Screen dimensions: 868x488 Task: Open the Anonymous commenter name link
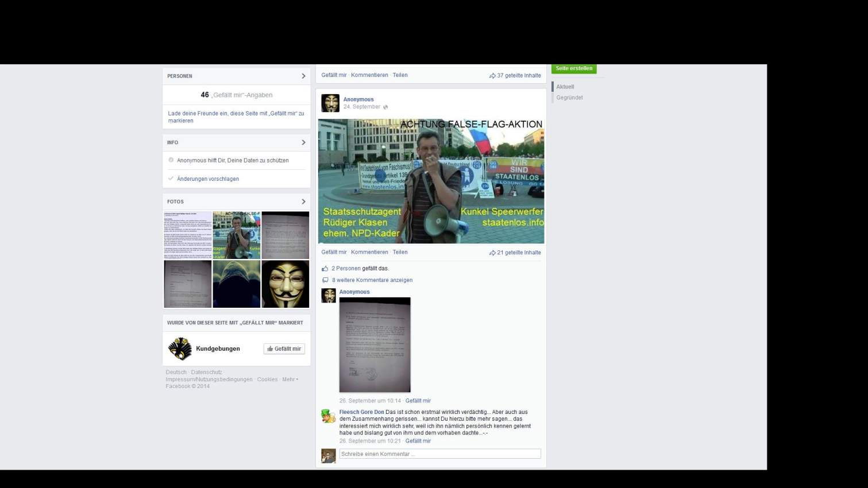tap(354, 292)
